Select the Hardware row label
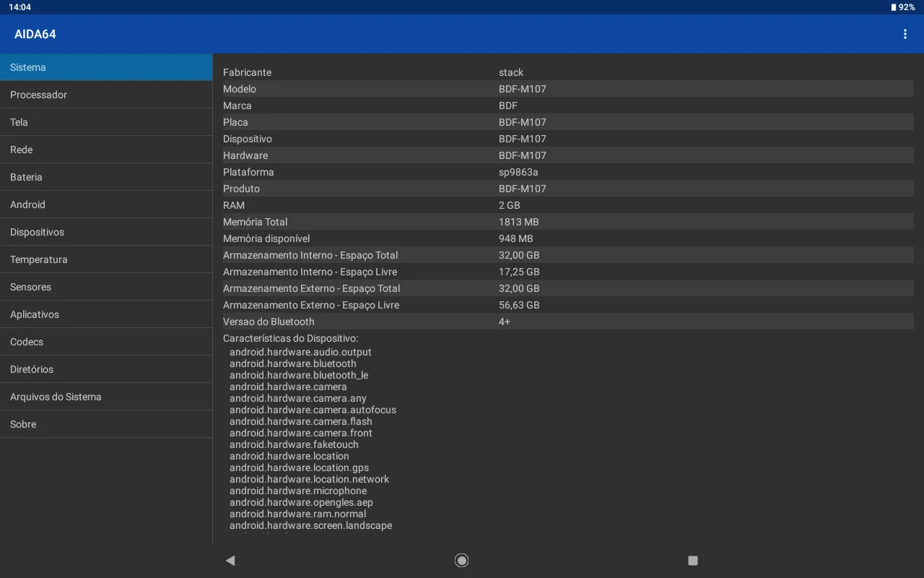Screen dimensions: 924x578 [x=245, y=155]
